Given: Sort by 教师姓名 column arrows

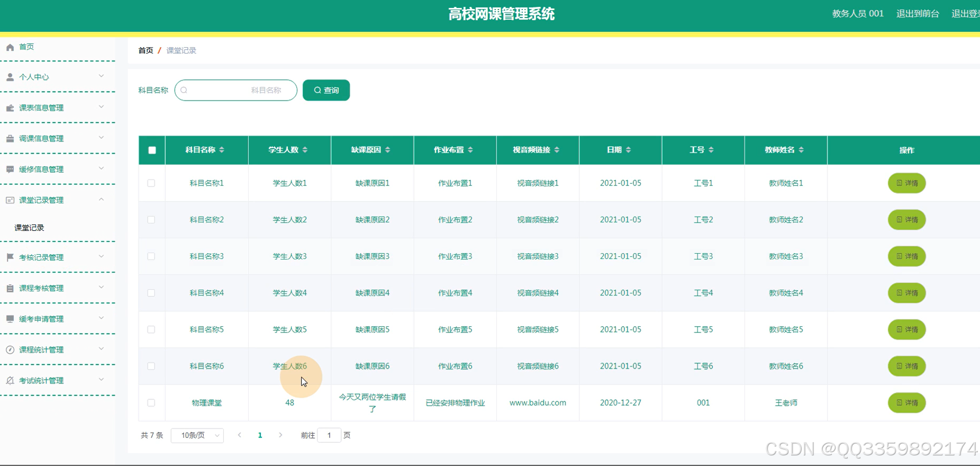Looking at the screenshot, I should pos(801,150).
